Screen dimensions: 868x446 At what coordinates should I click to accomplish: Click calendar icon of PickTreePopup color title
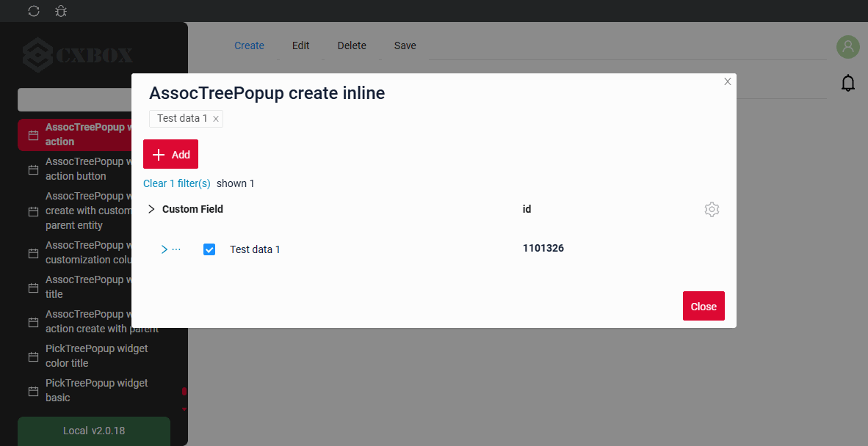[33, 357]
